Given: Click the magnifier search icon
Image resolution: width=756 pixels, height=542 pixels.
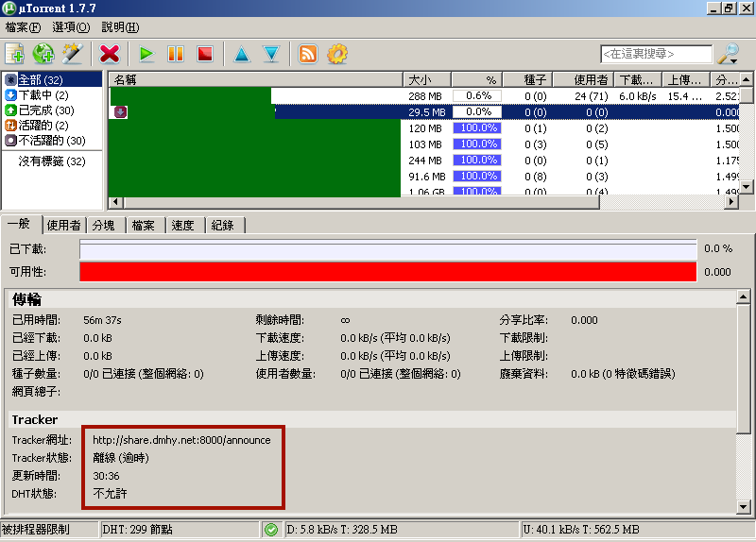Looking at the screenshot, I should [x=728, y=54].
